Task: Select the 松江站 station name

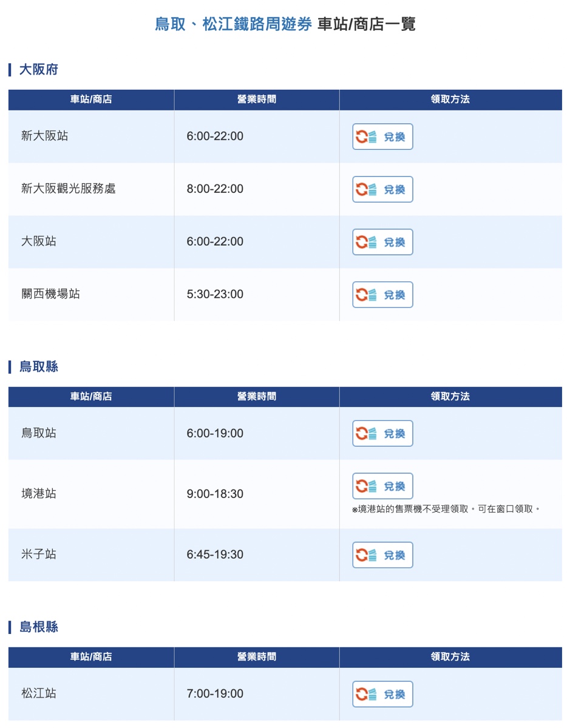Action: [38, 693]
